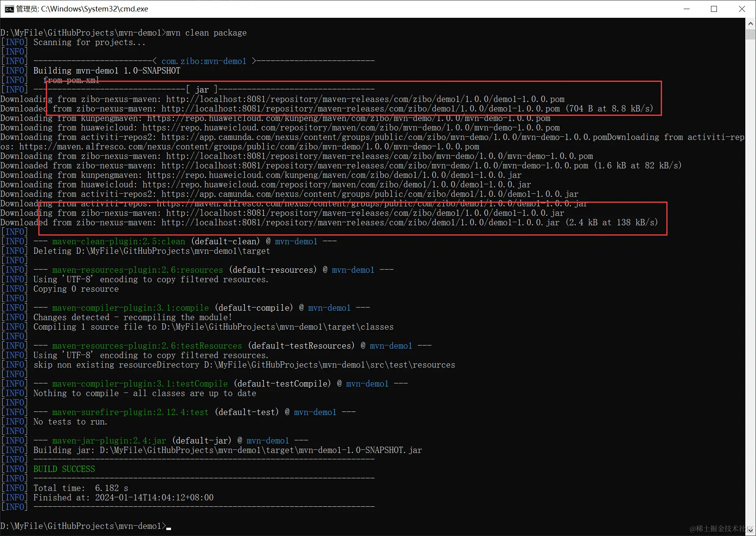
Task: Click 'Nothing to compile' line
Action: pyautogui.click(x=145, y=393)
